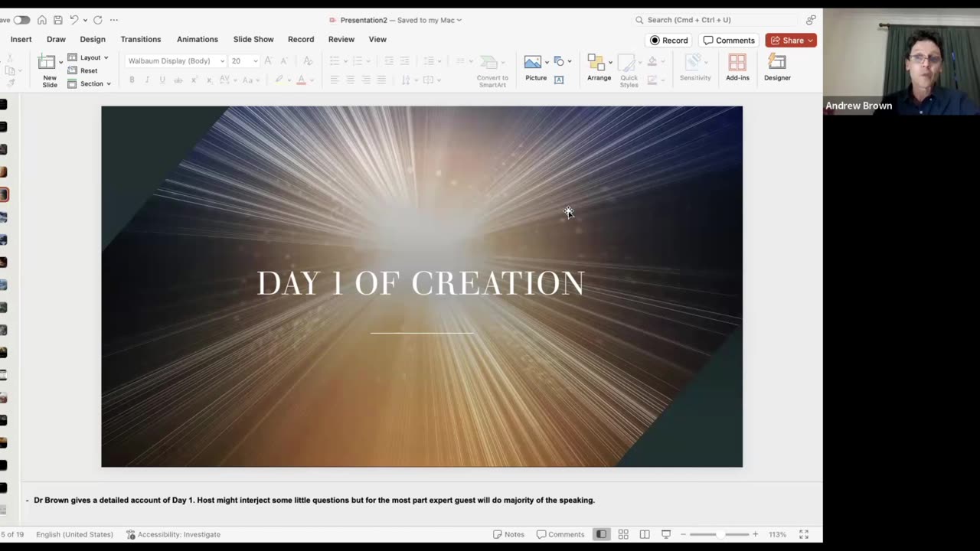The height and width of the screenshot is (551, 980).
Task: Toggle Italic formatting
Action: pos(147,80)
